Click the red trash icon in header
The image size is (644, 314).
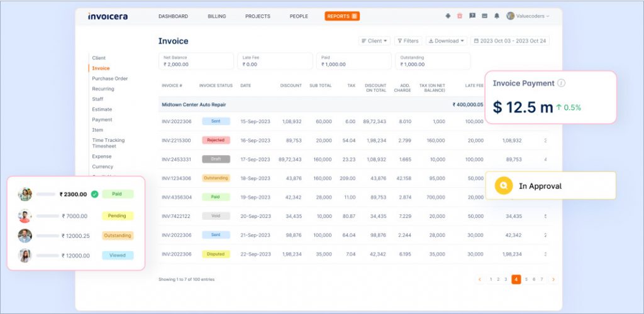point(460,16)
